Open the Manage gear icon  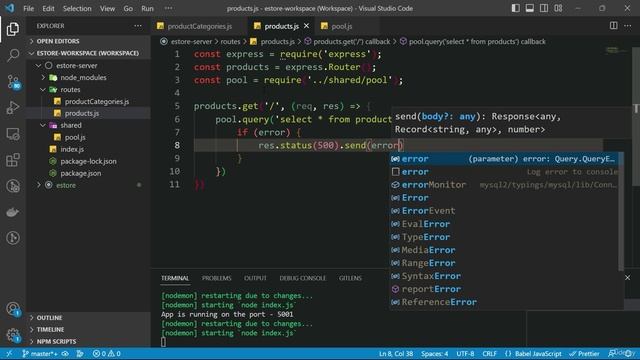click(13, 336)
